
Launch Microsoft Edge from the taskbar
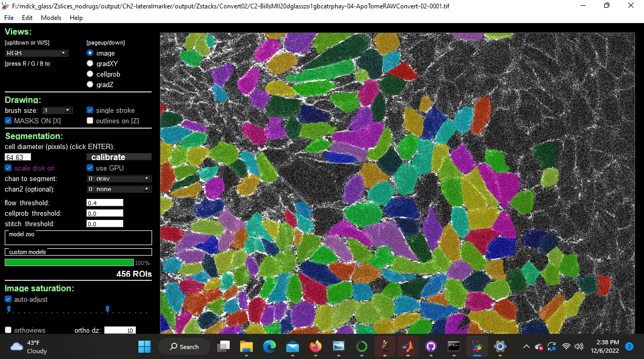click(x=270, y=346)
